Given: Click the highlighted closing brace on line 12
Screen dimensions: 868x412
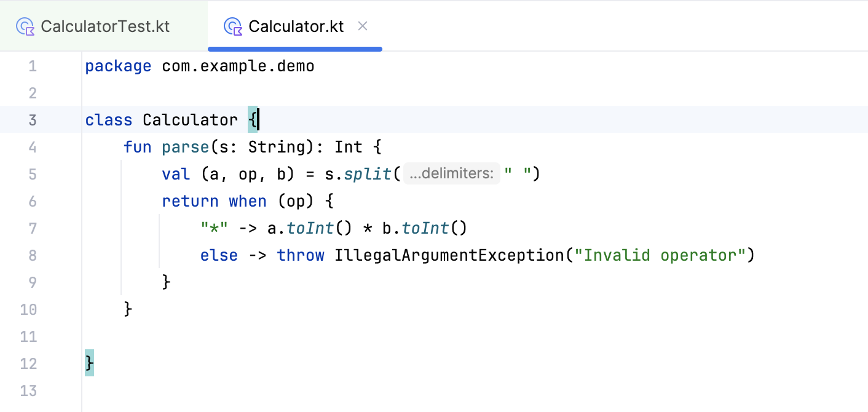Looking at the screenshot, I should pos(90,363).
